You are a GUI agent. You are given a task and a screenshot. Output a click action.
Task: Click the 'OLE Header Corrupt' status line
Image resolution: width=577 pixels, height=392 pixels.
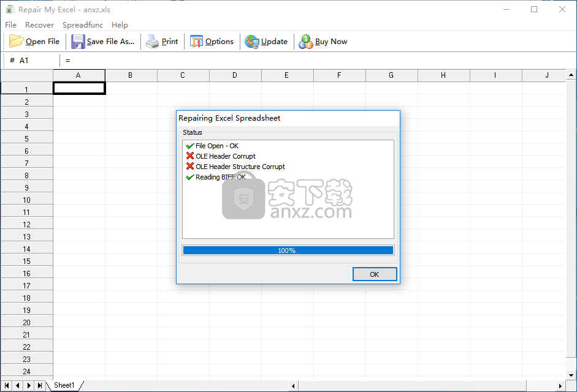(226, 156)
